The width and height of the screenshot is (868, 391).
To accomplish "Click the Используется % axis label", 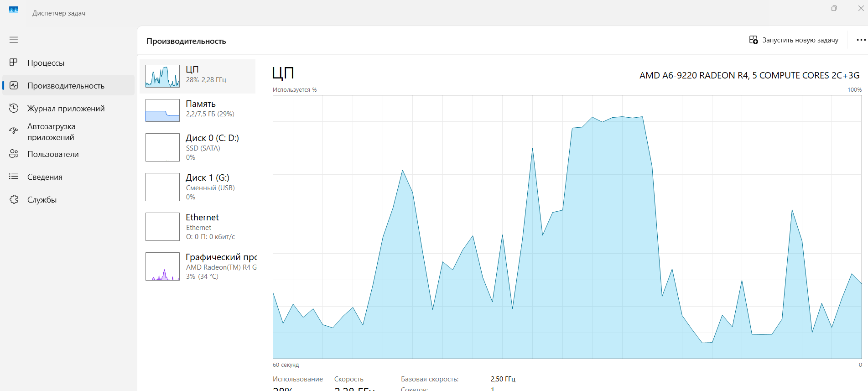I will (295, 90).
